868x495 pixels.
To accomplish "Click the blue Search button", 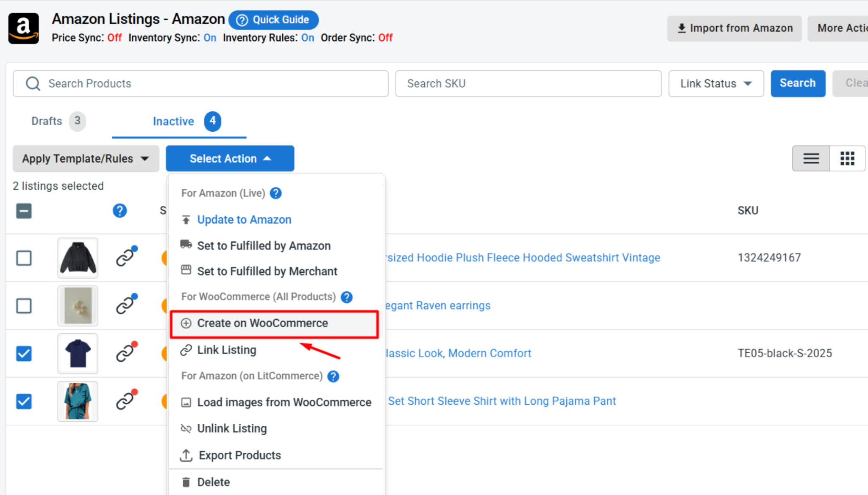I will pyautogui.click(x=798, y=83).
